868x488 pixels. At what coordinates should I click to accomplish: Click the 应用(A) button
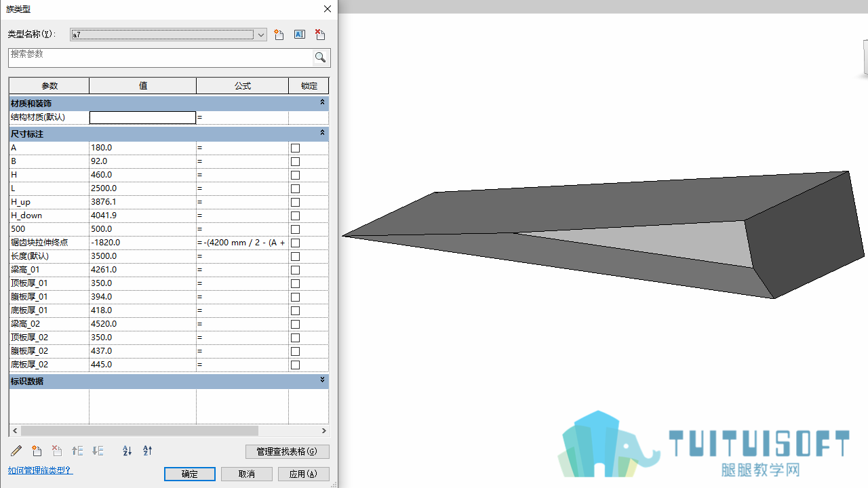pos(304,474)
